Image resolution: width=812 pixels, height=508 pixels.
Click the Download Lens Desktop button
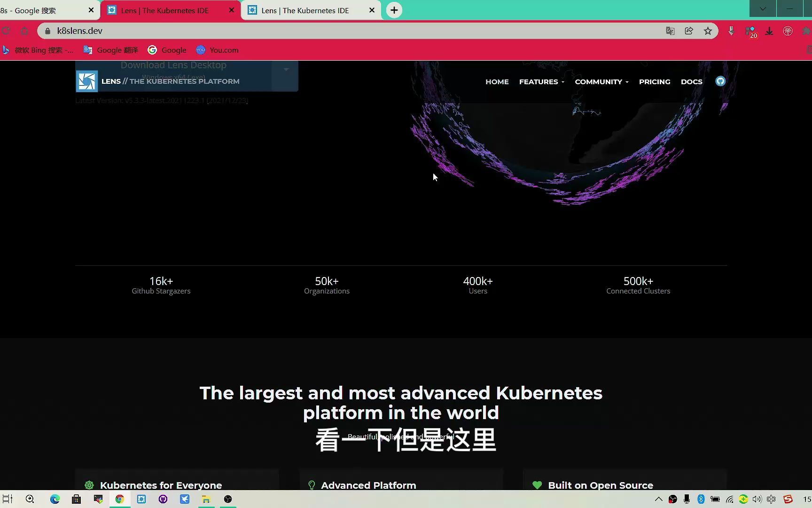[173, 66]
